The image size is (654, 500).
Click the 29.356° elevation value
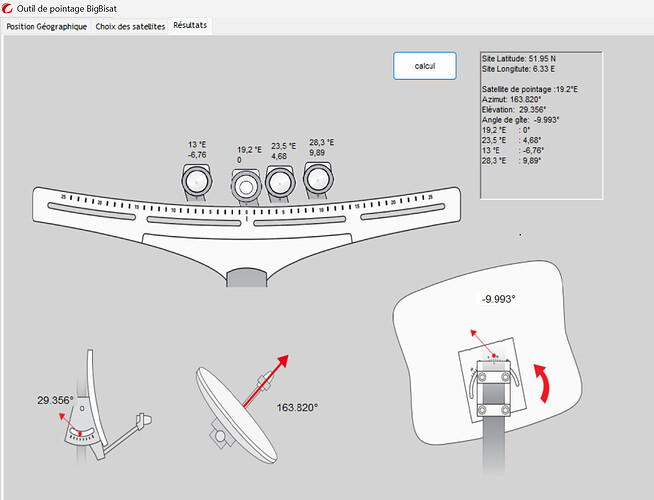[x=55, y=400]
